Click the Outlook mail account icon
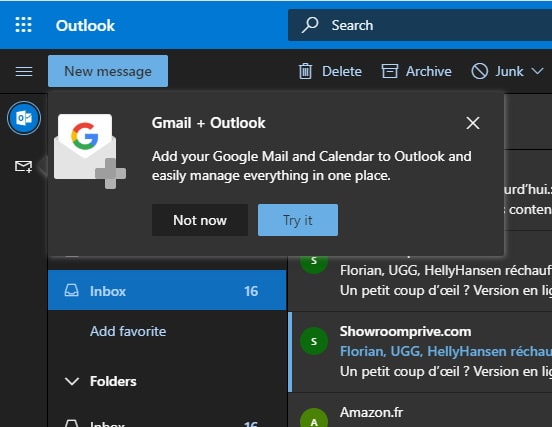The image size is (552, 427). tap(24, 118)
